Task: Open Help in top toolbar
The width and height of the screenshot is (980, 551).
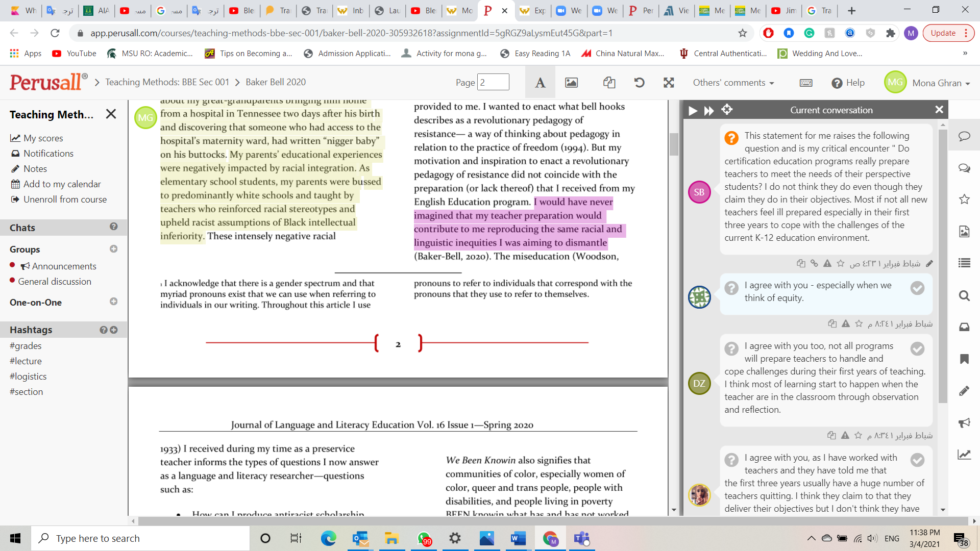Action: 848,83
